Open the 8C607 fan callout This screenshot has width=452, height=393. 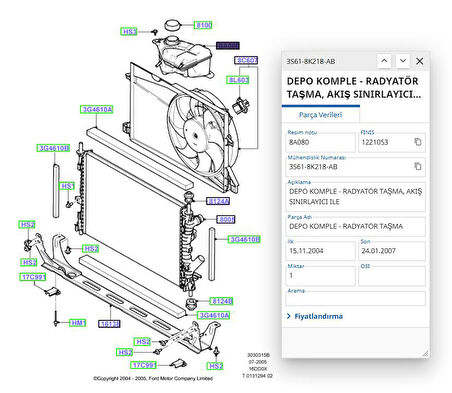(246, 60)
